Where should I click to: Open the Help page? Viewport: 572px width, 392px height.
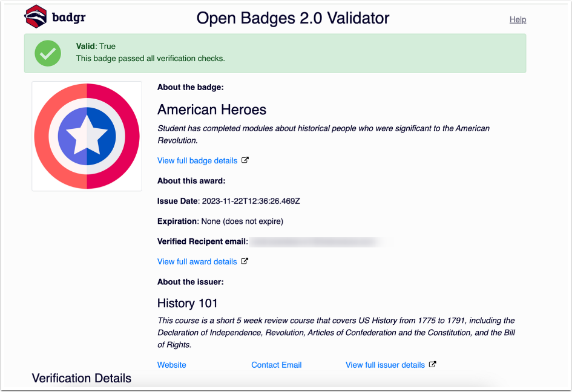pyautogui.click(x=518, y=19)
